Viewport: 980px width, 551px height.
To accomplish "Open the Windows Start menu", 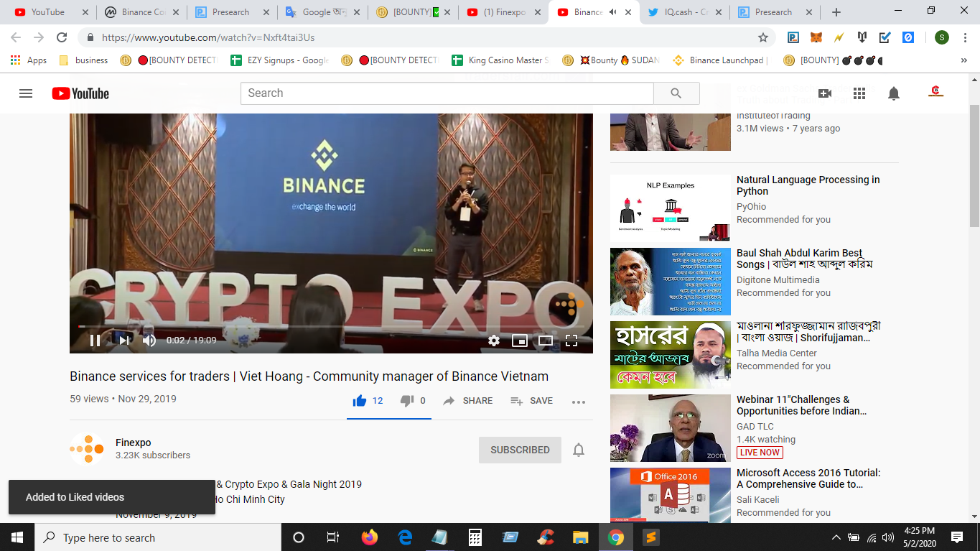I will tap(17, 537).
